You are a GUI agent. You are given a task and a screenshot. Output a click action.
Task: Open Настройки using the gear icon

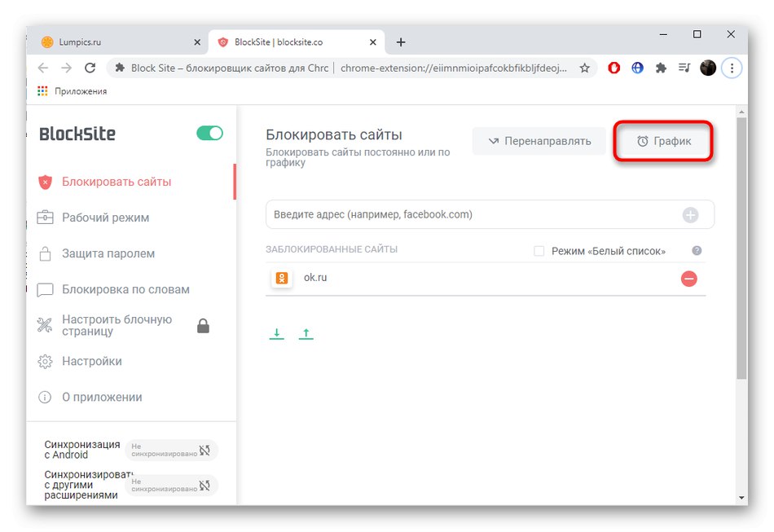45,361
